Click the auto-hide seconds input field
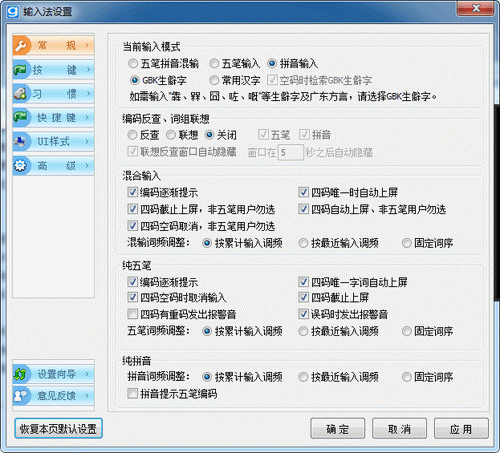 [291, 153]
